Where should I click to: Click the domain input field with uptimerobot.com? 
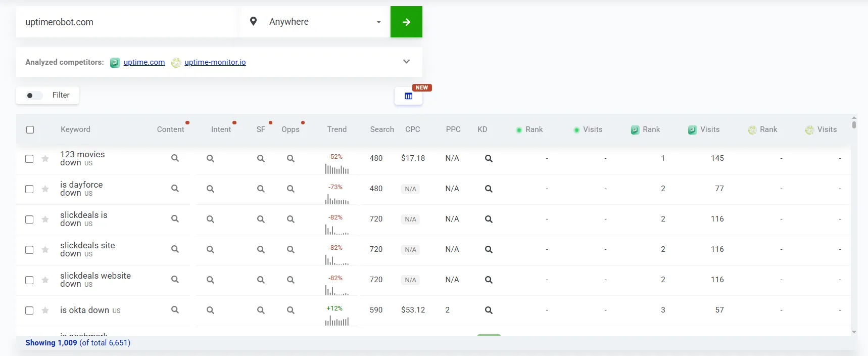pyautogui.click(x=126, y=22)
